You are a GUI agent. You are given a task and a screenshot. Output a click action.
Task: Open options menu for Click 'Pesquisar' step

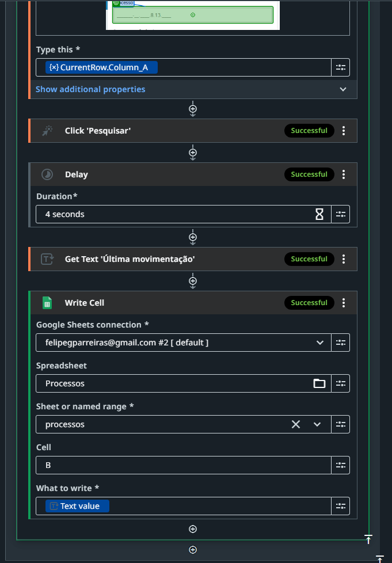tap(344, 131)
